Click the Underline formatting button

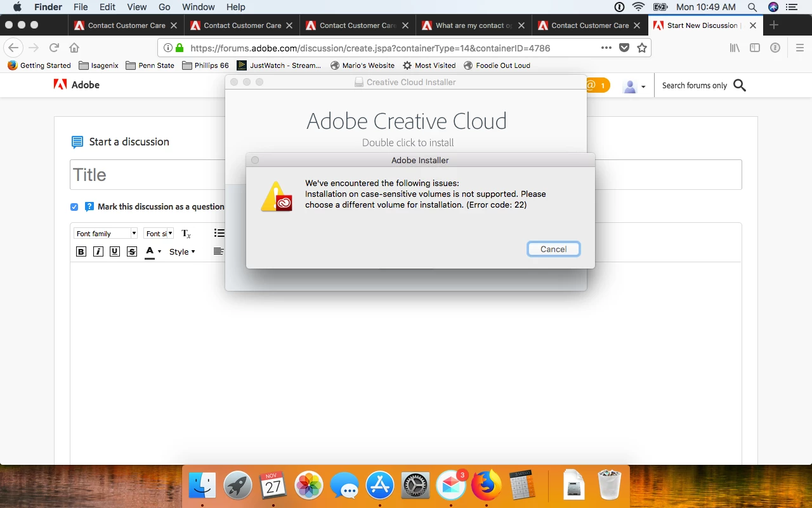coord(115,251)
